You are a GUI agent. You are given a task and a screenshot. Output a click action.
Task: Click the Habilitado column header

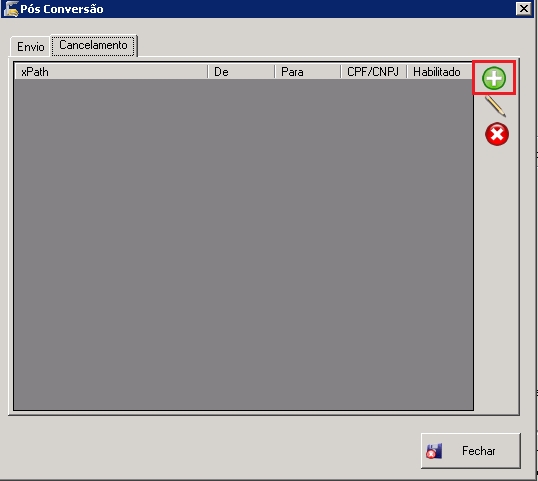(x=440, y=72)
